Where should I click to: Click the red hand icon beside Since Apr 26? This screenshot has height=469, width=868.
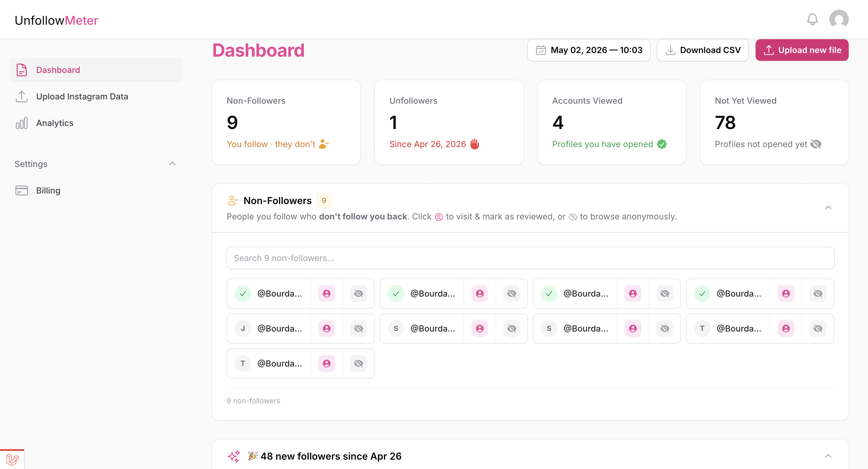click(474, 144)
